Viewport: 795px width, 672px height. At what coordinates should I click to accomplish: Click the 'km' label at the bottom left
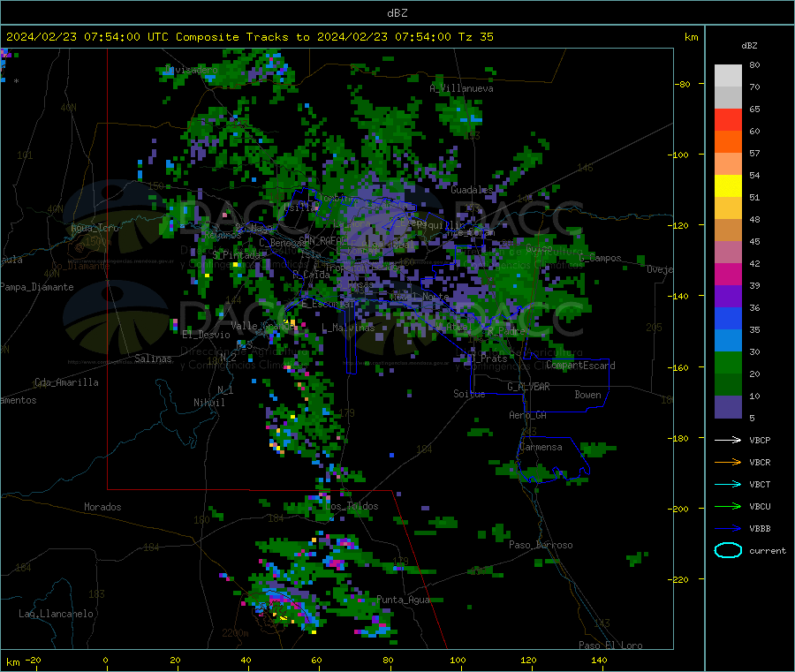click(x=12, y=662)
